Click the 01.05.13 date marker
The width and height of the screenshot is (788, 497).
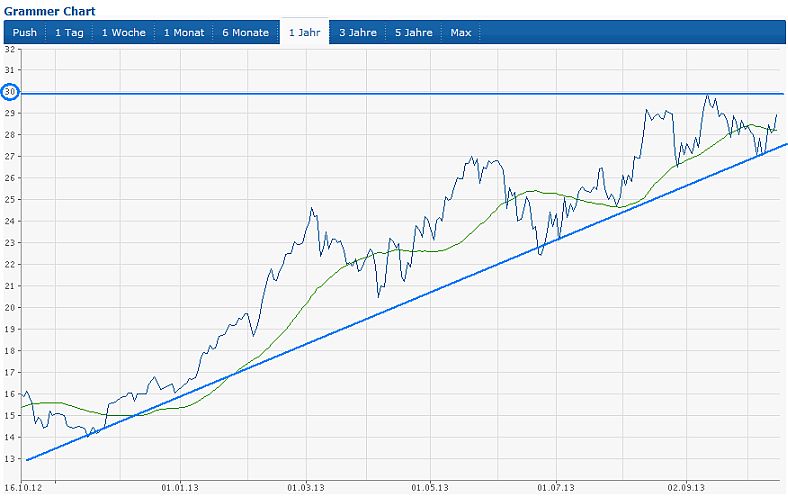click(x=430, y=488)
